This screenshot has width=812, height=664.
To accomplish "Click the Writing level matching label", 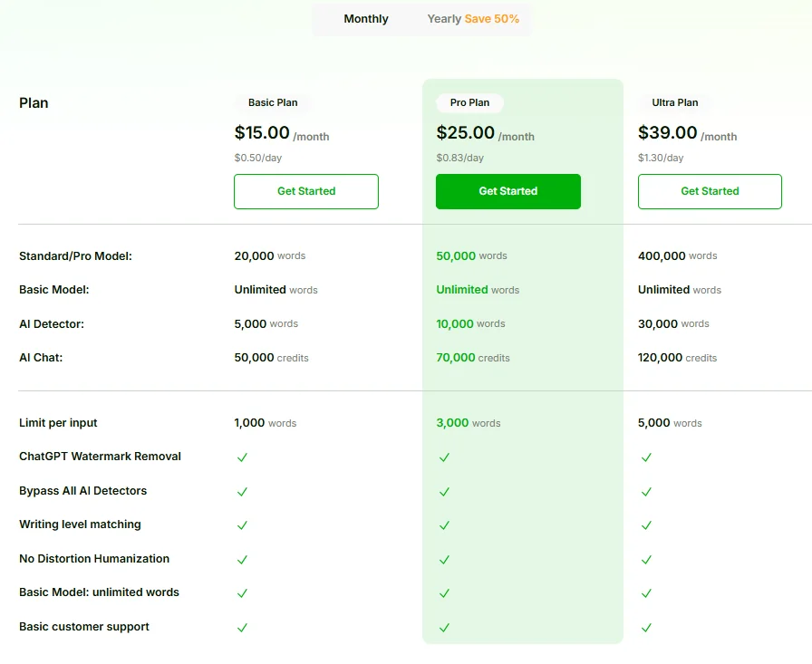I will [80, 524].
